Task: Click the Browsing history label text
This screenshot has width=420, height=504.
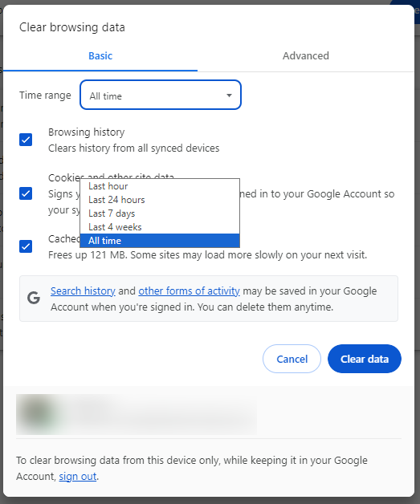Action: pyautogui.click(x=86, y=132)
